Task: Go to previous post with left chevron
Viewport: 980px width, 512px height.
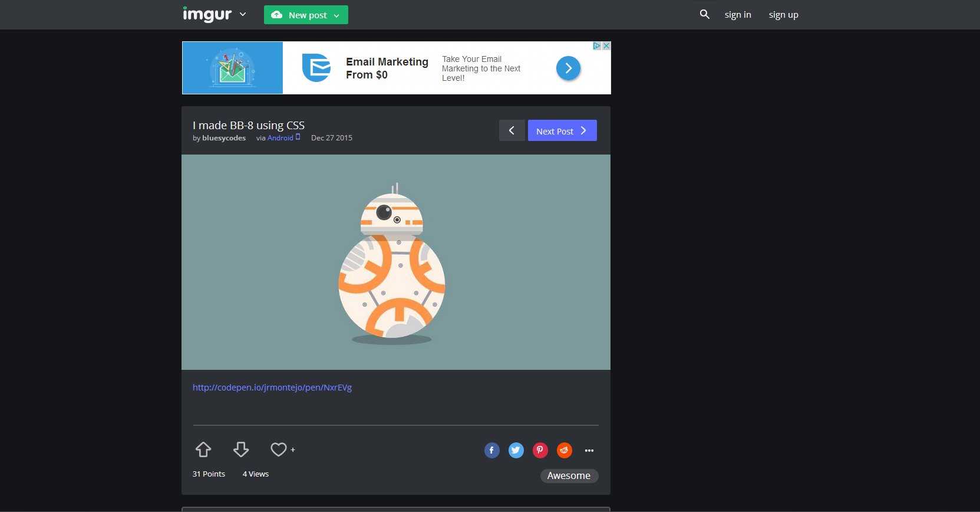Action: [x=512, y=130]
